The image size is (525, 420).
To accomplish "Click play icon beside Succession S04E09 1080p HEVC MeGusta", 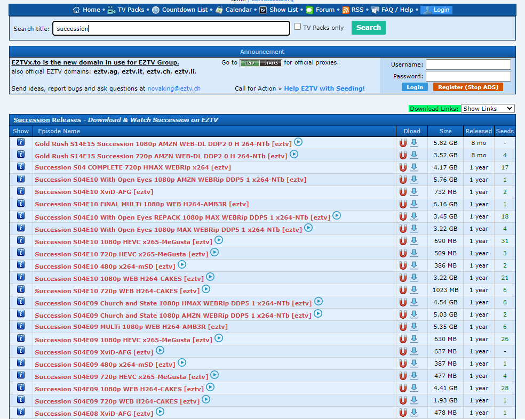I will pos(219,338).
